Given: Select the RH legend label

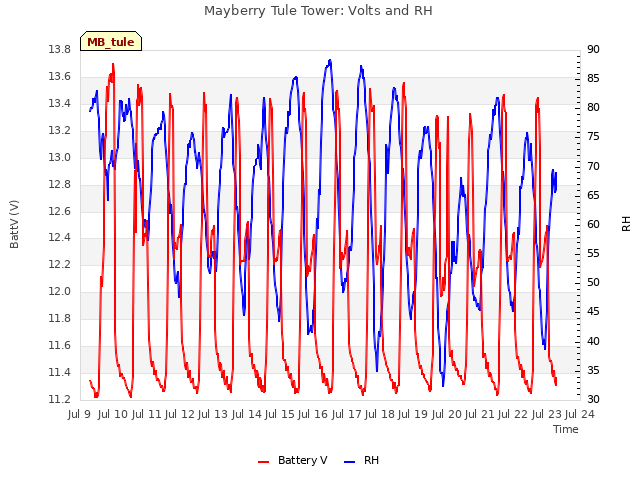Looking at the screenshot, I should [x=371, y=460].
